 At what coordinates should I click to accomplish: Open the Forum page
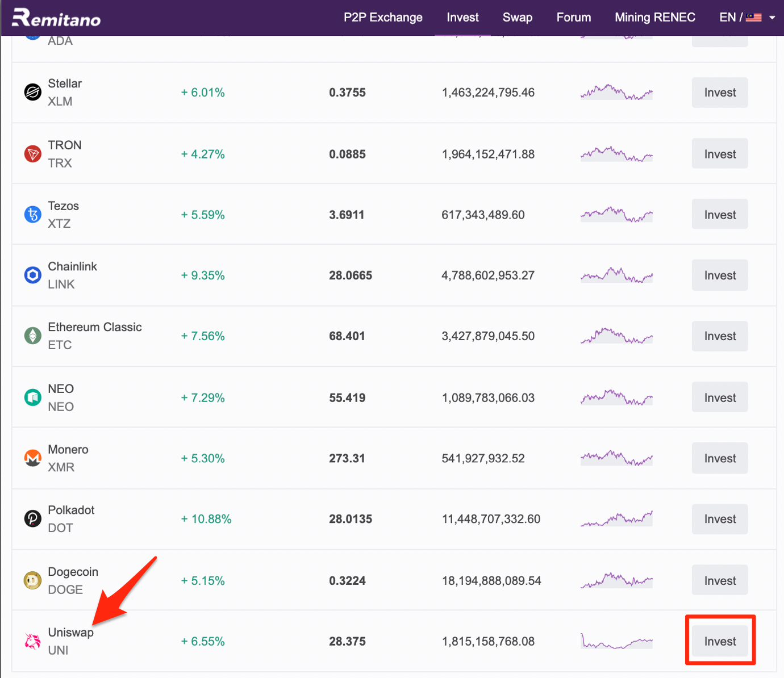tap(574, 17)
